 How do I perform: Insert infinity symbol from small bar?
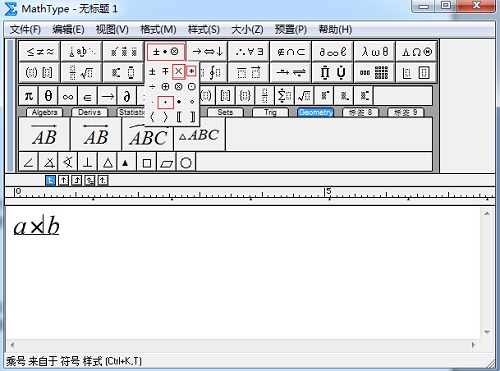(x=68, y=96)
